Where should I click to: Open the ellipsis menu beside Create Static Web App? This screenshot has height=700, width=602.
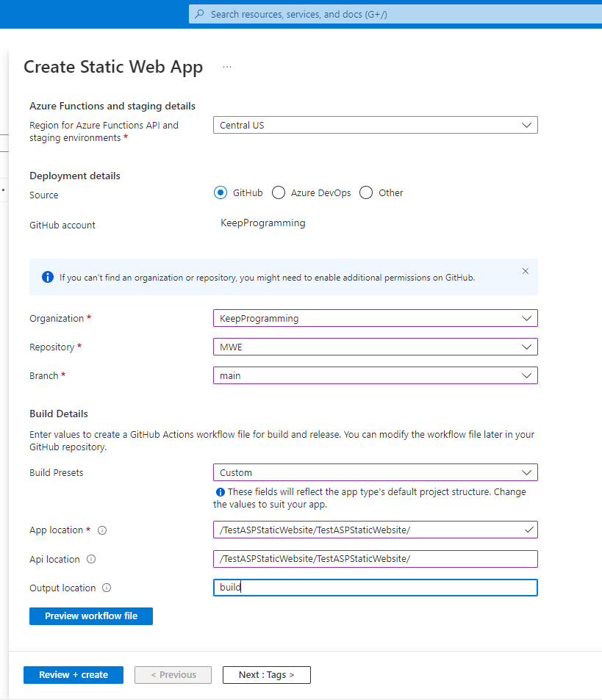pos(227,67)
